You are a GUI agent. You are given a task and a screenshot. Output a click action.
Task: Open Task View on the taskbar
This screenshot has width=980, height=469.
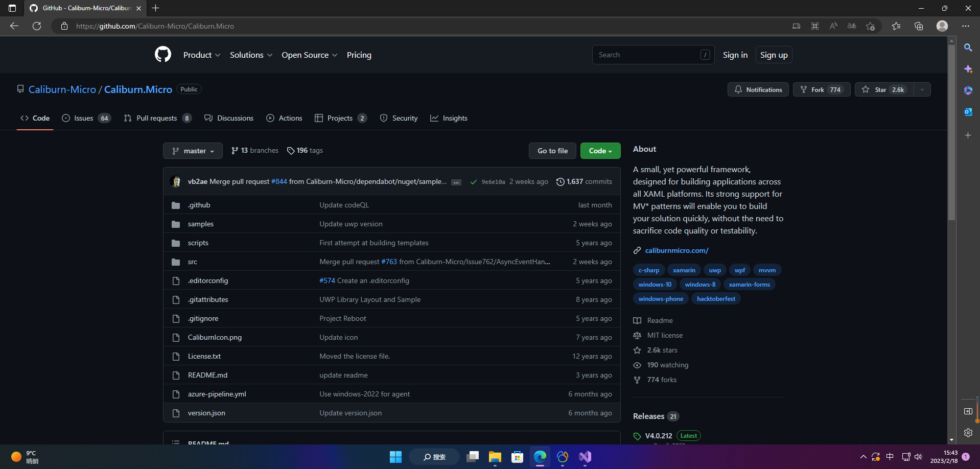pyautogui.click(x=473, y=457)
